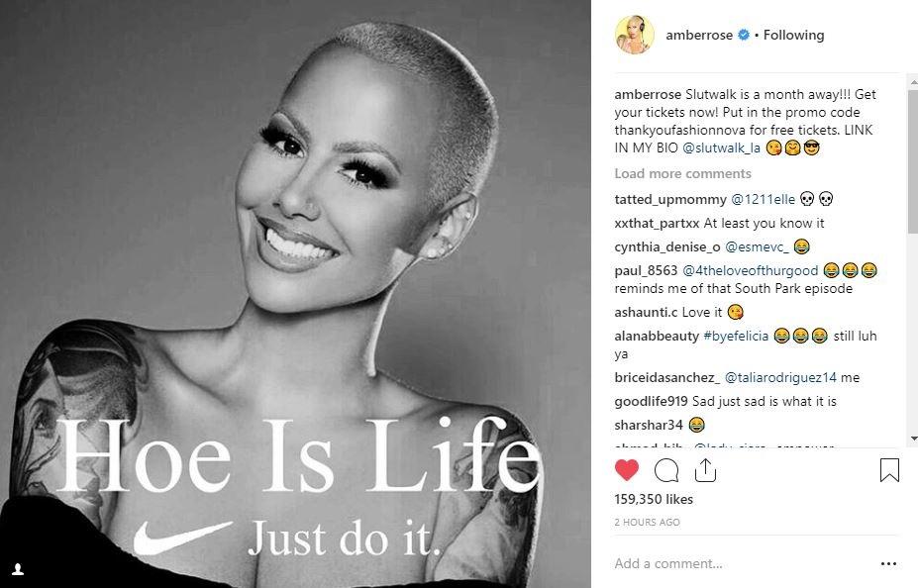This screenshot has height=588, width=918.
Task: Expand Load more comments
Action: click(x=682, y=174)
